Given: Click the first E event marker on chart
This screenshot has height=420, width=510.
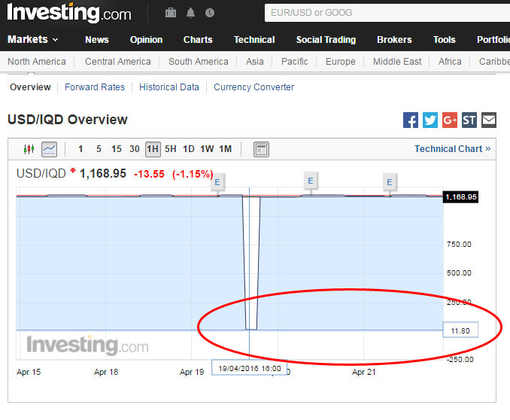Looking at the screenshot, I should [x=217, y=182].
